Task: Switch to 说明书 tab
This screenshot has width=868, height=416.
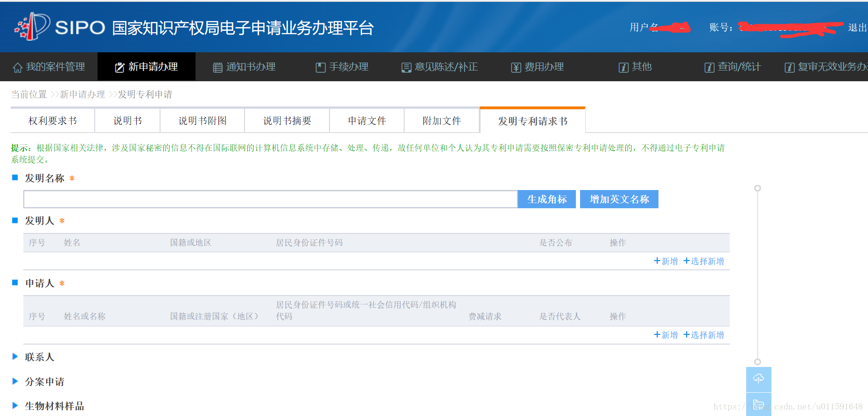Action: click(127, 121)
